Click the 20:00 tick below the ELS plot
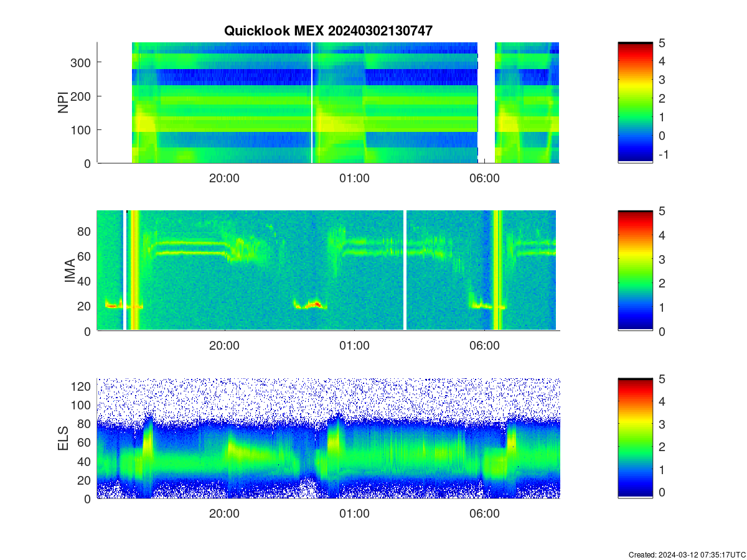747x560 pixels. pos(224,514)
